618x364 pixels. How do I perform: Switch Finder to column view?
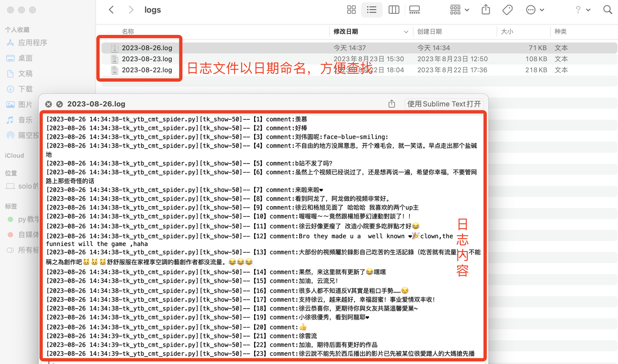pos(394,10)
